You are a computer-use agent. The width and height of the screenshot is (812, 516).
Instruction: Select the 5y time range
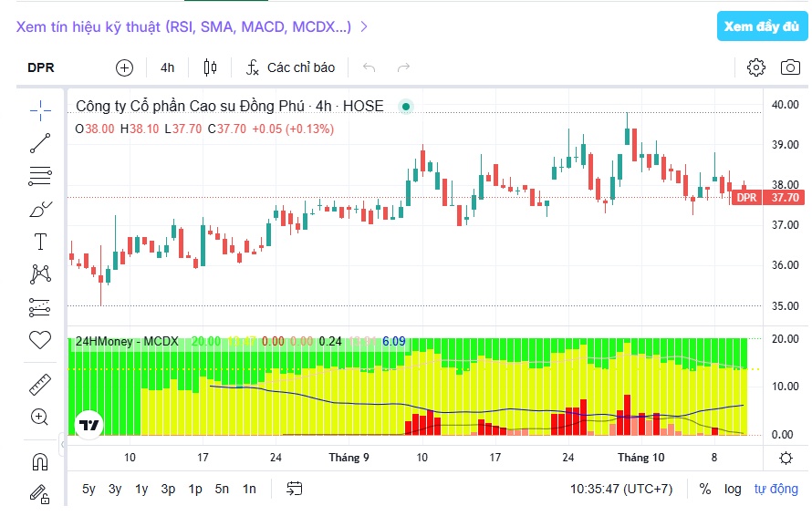[88, 489]
